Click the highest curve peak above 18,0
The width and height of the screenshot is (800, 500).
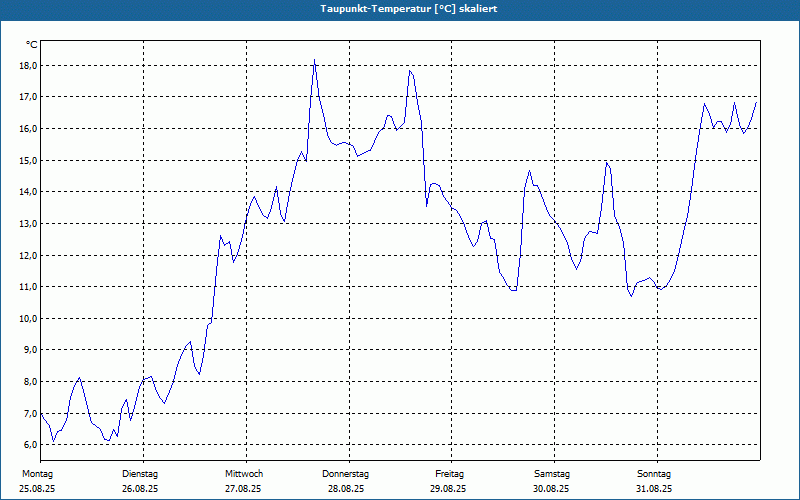(x=314, y=60)
